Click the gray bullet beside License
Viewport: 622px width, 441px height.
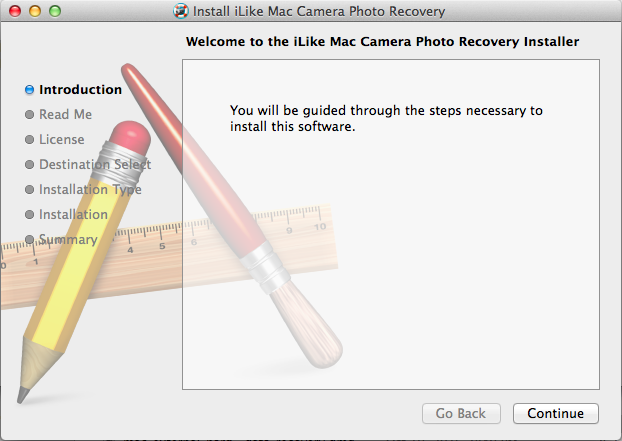click(30, 140)
